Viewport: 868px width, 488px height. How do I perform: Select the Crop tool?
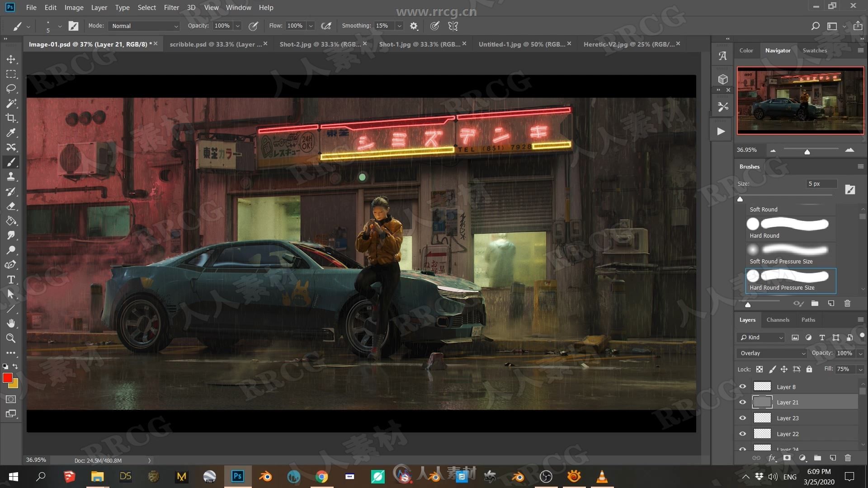[11, 118]
